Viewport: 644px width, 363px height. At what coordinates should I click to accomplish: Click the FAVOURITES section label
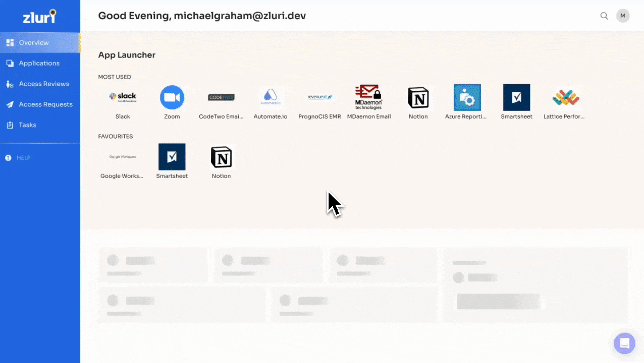(x=116, y=137)
